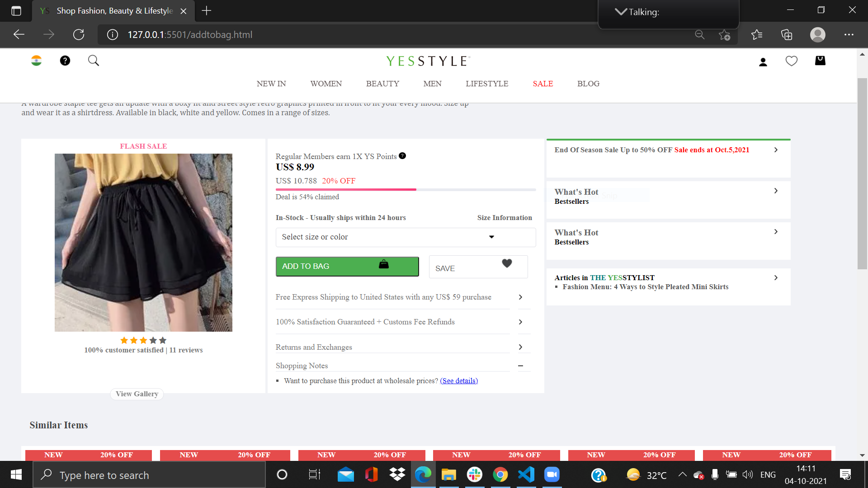
Task: Open wishlist heart icon in header
Action: pos(792,61)
